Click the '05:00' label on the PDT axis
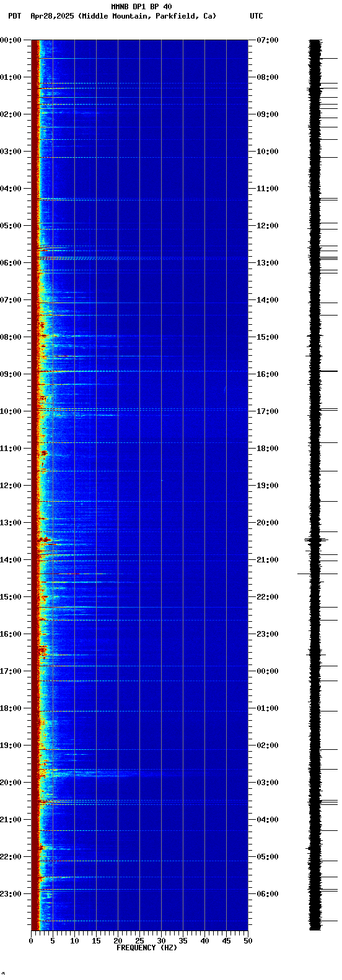342x980 pixels. coord(11,226)
